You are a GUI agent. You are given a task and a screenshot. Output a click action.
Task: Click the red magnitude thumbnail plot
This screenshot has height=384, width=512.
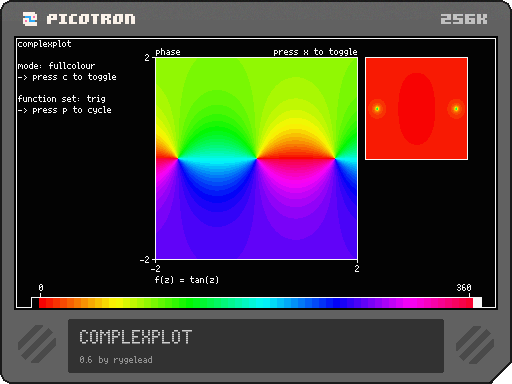pos(416,108)
